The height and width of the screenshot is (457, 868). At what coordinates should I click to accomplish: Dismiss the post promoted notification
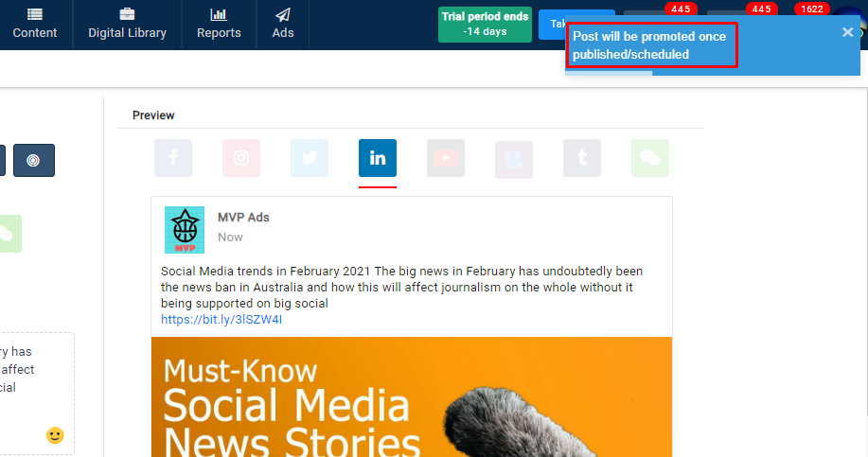(847, 32)
